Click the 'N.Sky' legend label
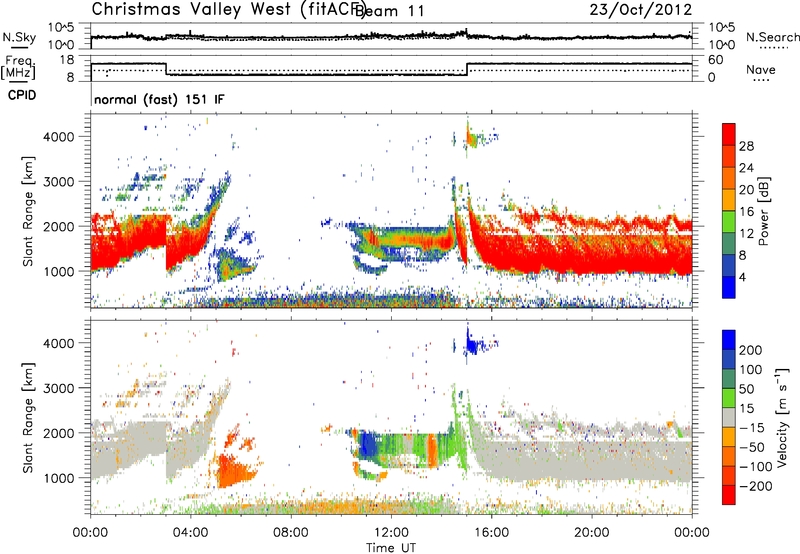The width and height of the screenshot is (800, 554). (x=19, y=37)
